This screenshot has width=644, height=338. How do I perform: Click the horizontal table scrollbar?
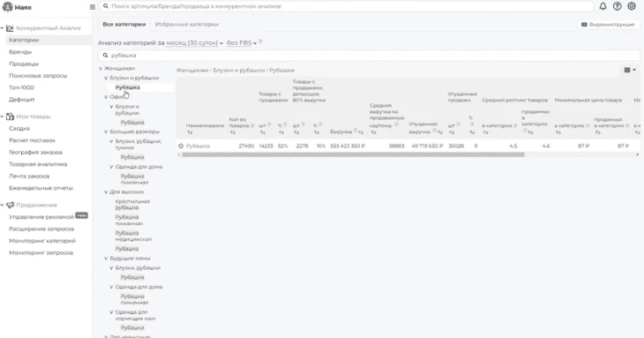click(353, 154)
